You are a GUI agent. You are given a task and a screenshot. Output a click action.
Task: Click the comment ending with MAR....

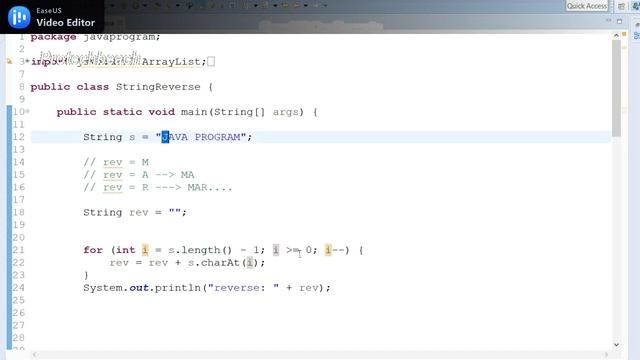point(158,187)
